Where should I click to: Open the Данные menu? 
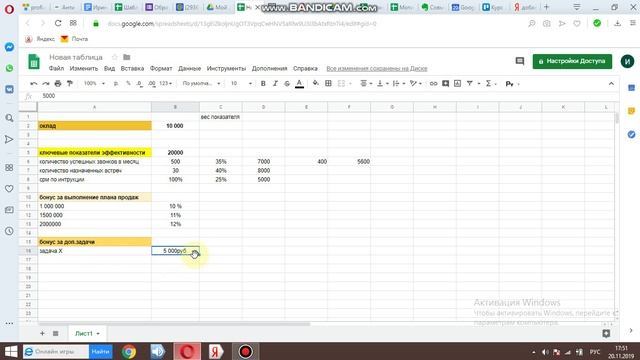[189, 69]
